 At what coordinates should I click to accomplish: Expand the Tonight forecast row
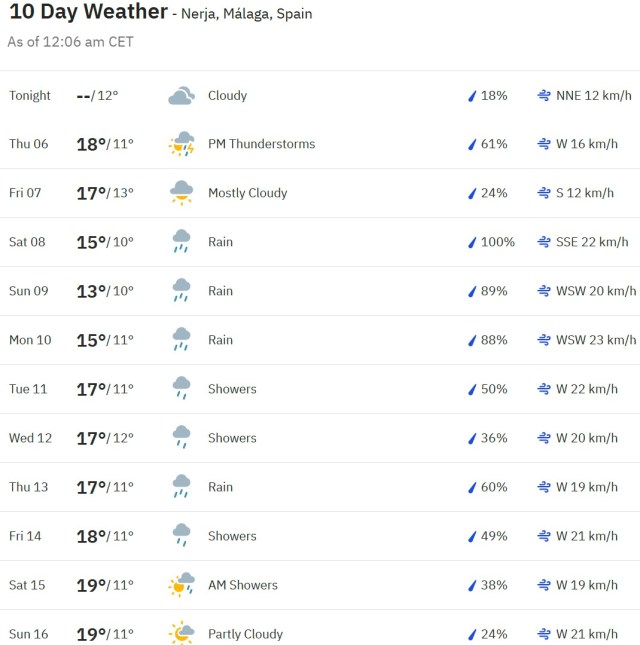coord(320,96)
